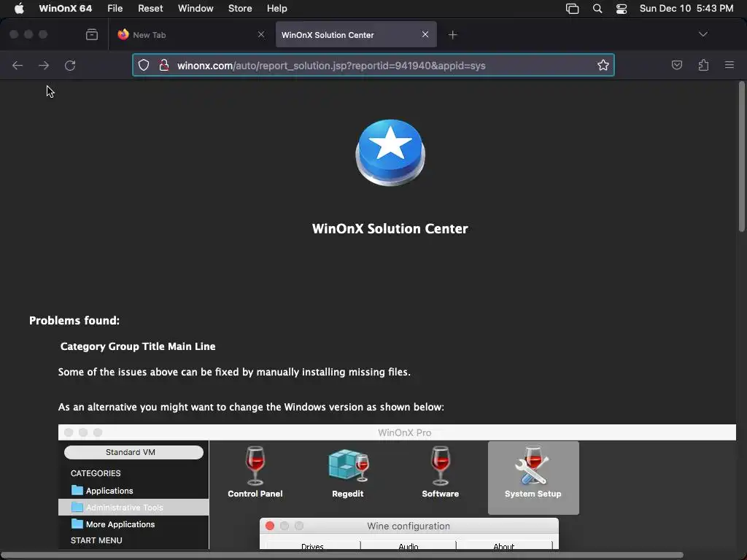
Task: Click the CATEGORIES section label
Action: pos(96,473)
